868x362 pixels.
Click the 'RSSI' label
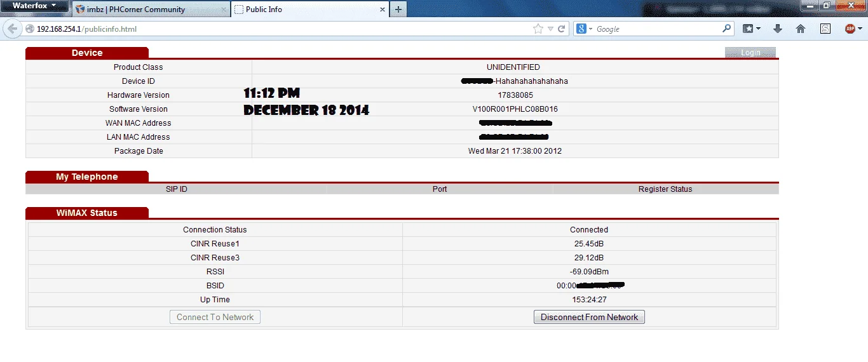[x=215, y=272]
